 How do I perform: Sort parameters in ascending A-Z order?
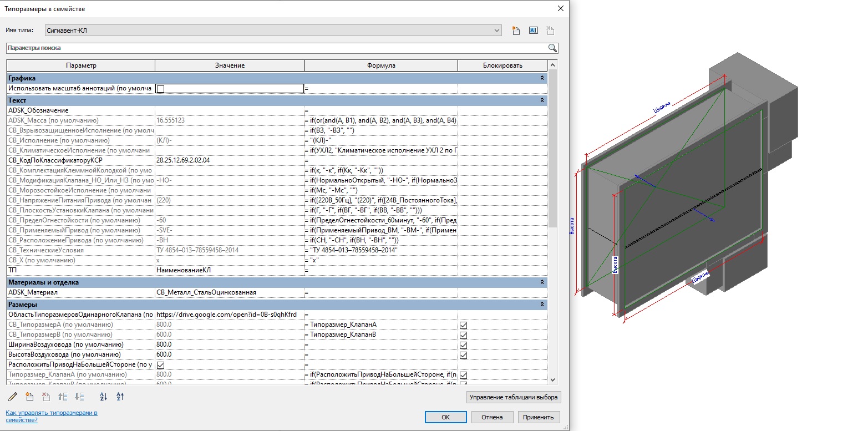pos(103,397)
